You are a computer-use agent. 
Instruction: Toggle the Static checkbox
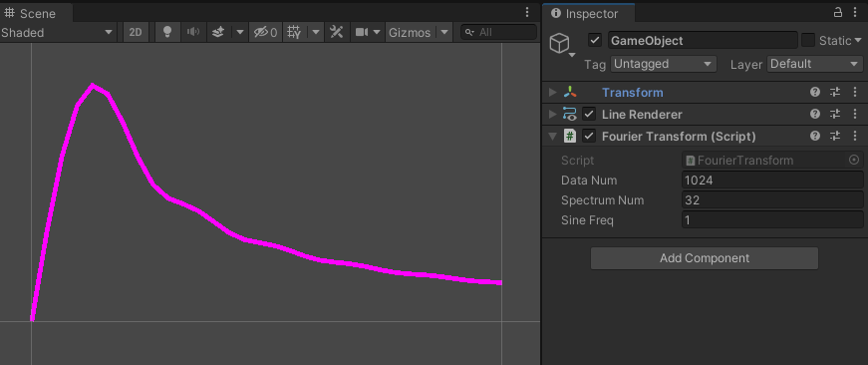[808, 41]
